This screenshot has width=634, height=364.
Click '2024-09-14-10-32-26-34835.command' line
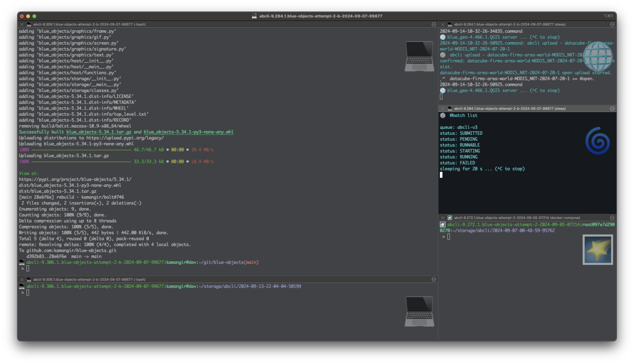(x=481, y=31)
